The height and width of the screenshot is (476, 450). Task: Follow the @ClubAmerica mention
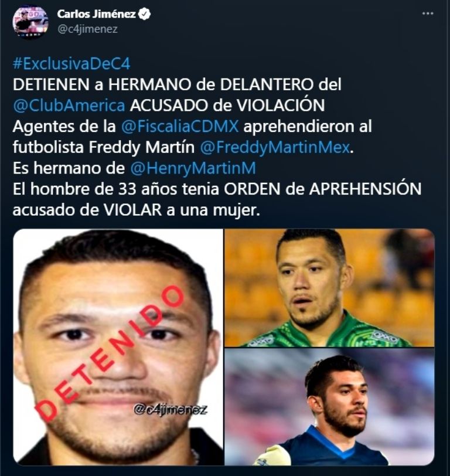pos(69,106)
